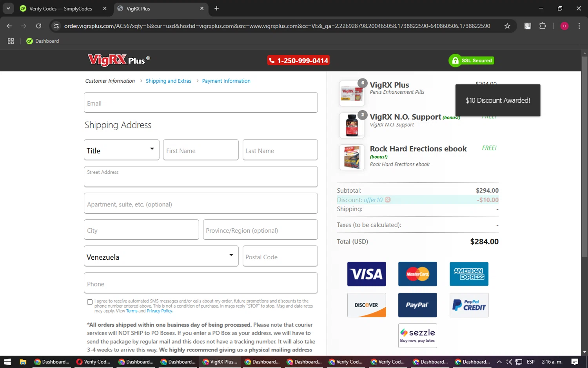The width and height of the screenshot is (588, 368).
Task: Click the PayPal payment icon
Action: (417, 305)
